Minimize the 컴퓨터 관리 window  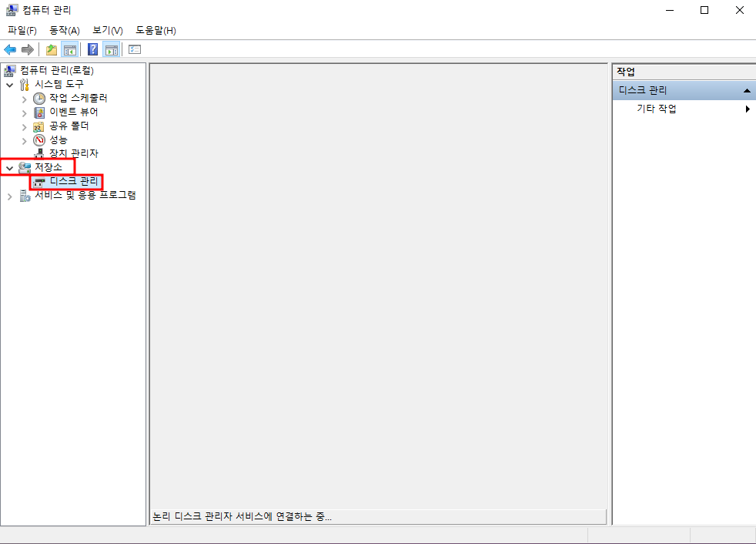click(x=670, y=10)
